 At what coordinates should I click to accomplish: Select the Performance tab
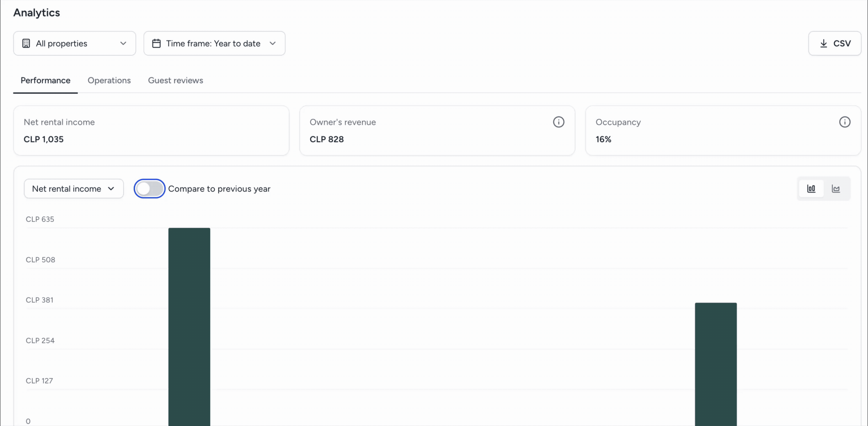[46, 81]
